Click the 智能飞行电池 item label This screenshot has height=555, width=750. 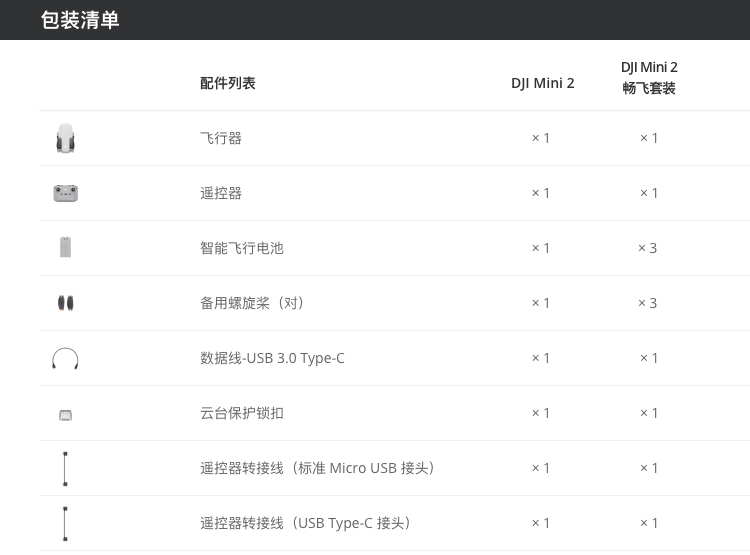pos(242,248)
